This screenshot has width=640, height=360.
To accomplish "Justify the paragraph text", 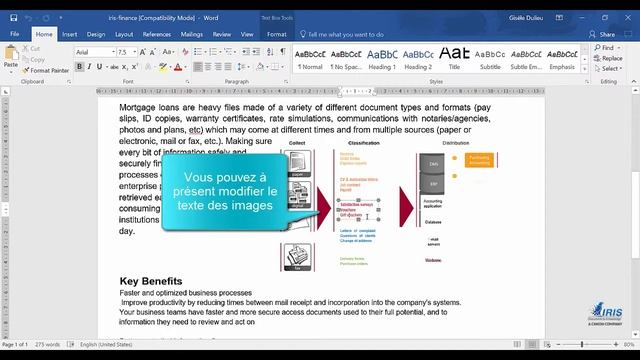I will click(x=228, y=67).
